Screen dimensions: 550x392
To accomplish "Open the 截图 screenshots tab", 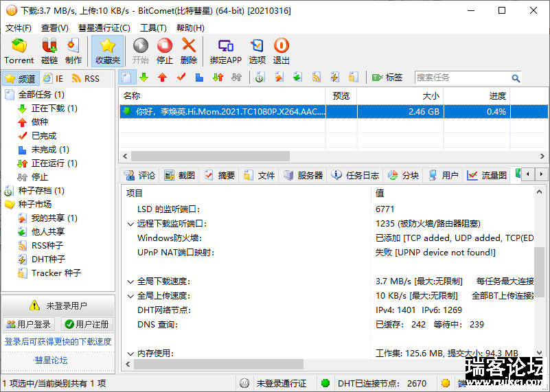I will coord(180,175).
